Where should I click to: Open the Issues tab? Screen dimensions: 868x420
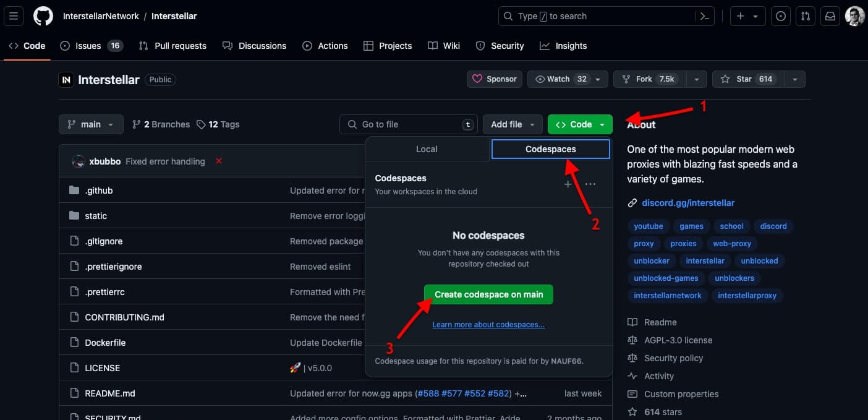91,46
